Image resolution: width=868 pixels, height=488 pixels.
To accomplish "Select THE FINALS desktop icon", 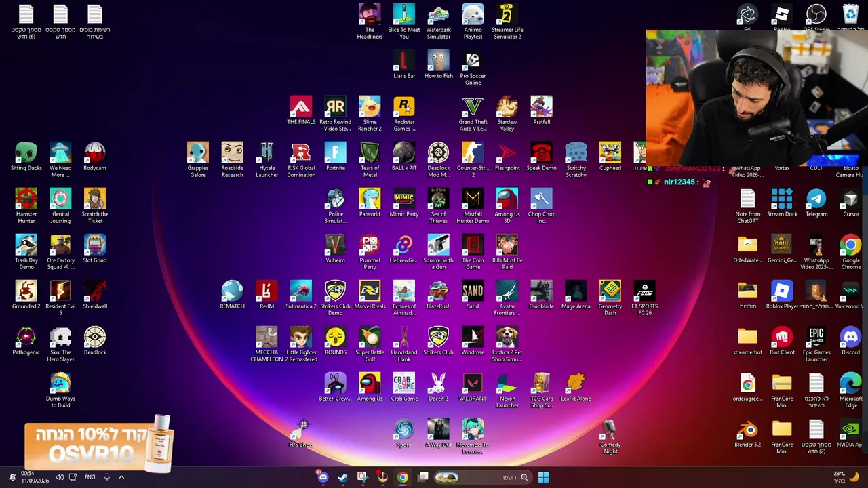I will 301,110.
